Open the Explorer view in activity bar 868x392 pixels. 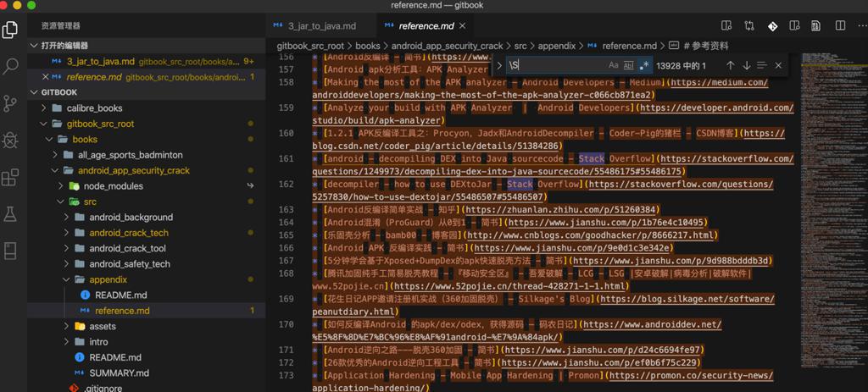pyautogui.click(x=10, y=29)
